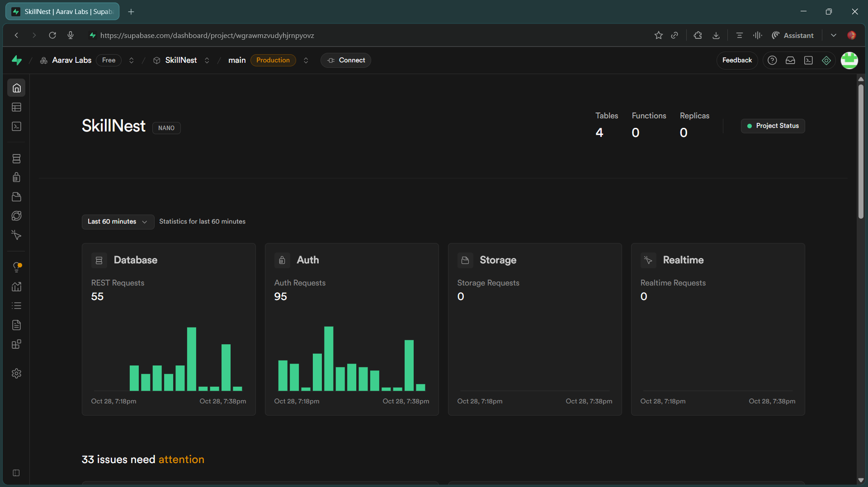Open the Supabase AI assistant diamond icon
The image size is (868, 487).
point(826,61)
